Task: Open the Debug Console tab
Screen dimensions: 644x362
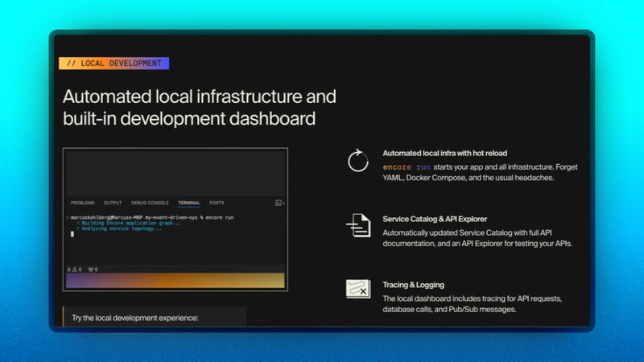Action: (150, 203)
